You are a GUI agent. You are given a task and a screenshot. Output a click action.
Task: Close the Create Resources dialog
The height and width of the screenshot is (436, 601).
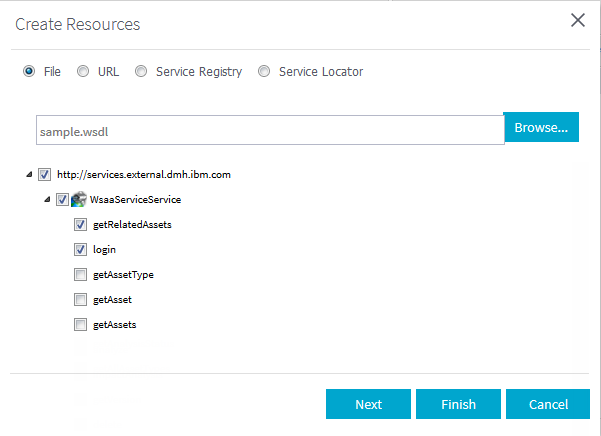(x=577, y=21)
